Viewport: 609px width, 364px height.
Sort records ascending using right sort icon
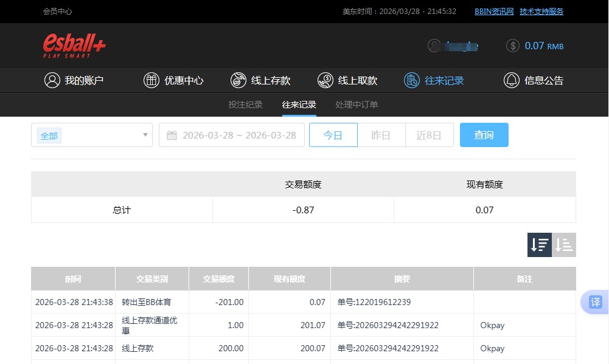pos(563,244)
